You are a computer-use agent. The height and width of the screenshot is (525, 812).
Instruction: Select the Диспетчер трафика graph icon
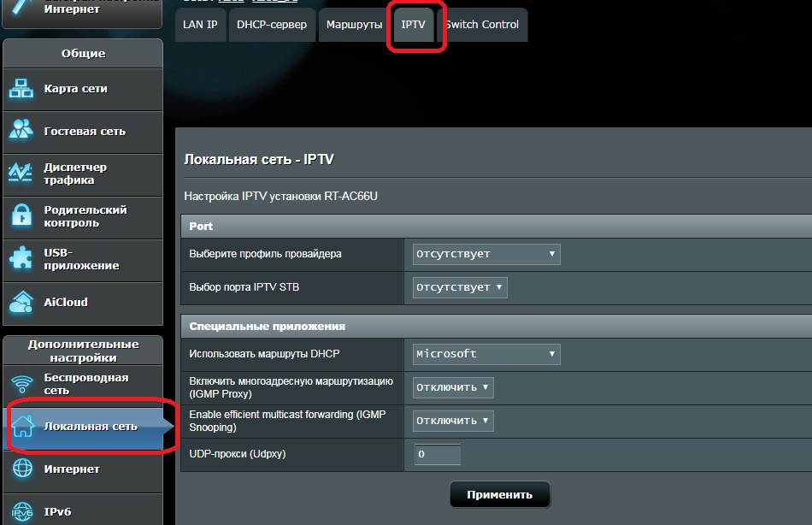(21, 173)
